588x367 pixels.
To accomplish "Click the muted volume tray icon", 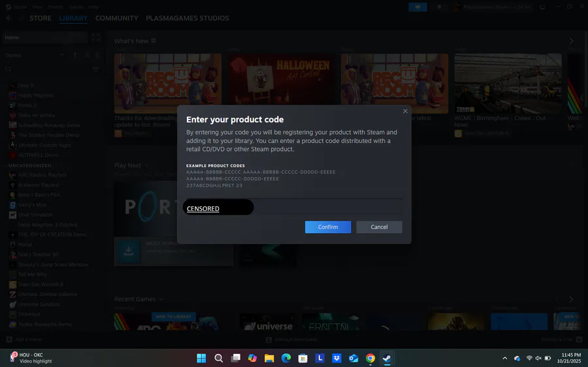I will pyautogui.click(x=538, y=359).
